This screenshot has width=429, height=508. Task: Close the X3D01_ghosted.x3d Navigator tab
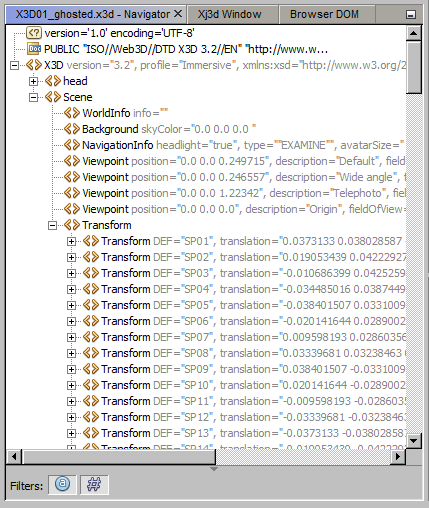(178, 14)
